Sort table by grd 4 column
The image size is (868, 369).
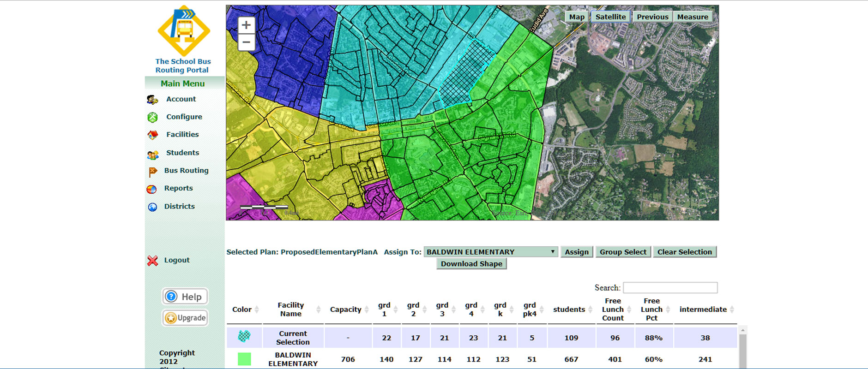coord(474,309)
